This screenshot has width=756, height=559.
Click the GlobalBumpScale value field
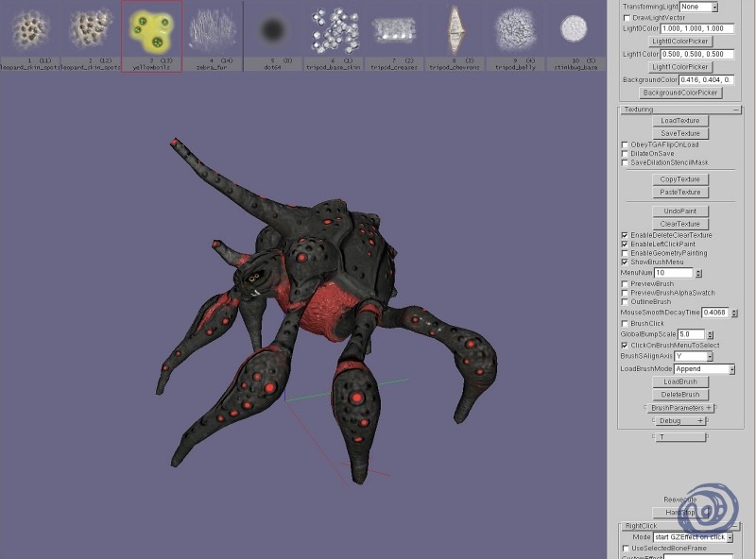(x=692, y=334)
